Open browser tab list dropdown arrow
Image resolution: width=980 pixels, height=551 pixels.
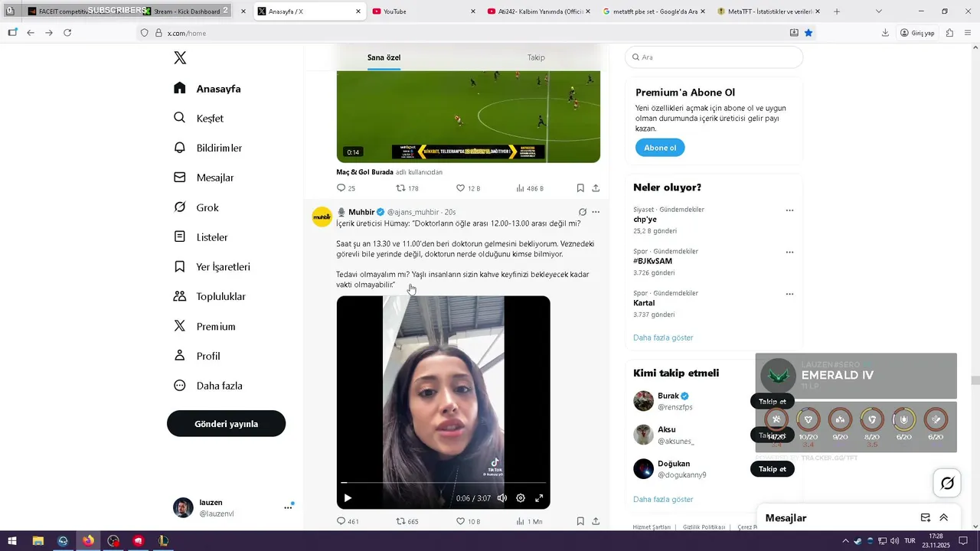coord(878,11)
